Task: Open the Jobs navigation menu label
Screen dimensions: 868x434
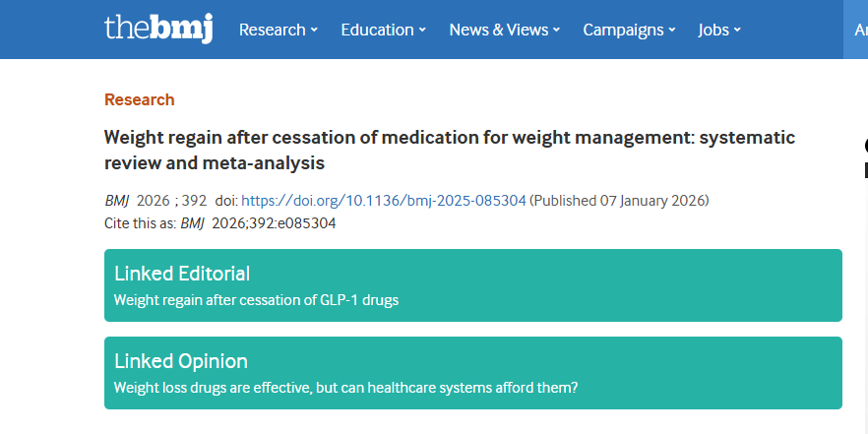Action: click(x=713, y=30)
